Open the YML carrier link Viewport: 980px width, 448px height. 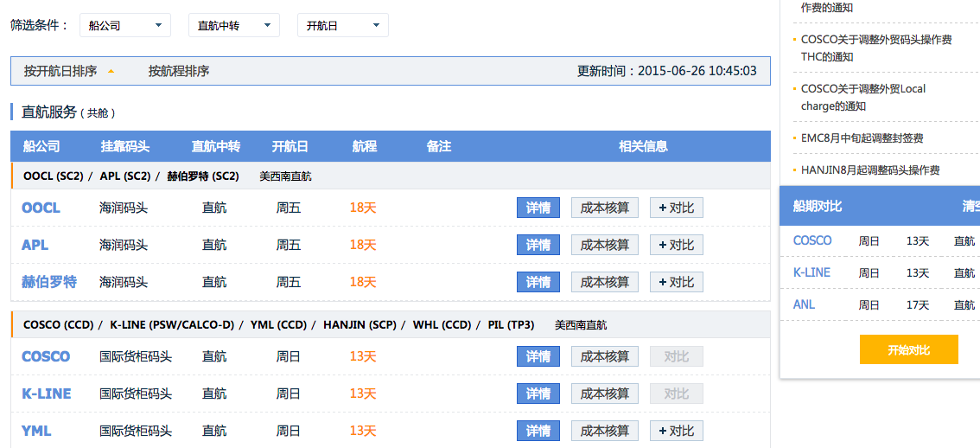tap(36, 431)
